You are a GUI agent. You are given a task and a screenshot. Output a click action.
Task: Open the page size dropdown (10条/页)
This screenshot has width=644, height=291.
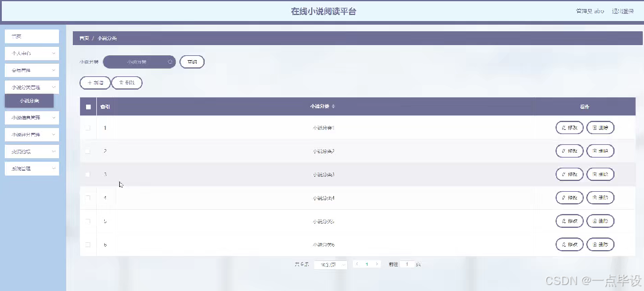click(330, 265)
